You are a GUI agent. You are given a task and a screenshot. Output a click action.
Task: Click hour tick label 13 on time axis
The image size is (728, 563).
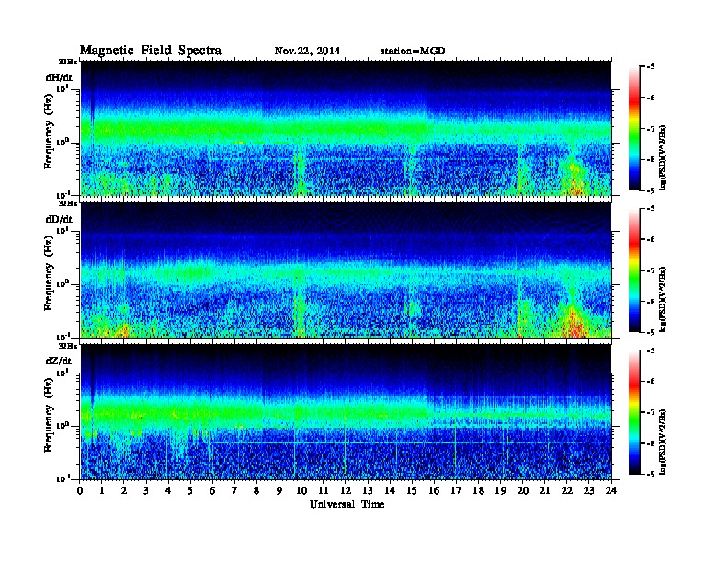tap(368, 490)
